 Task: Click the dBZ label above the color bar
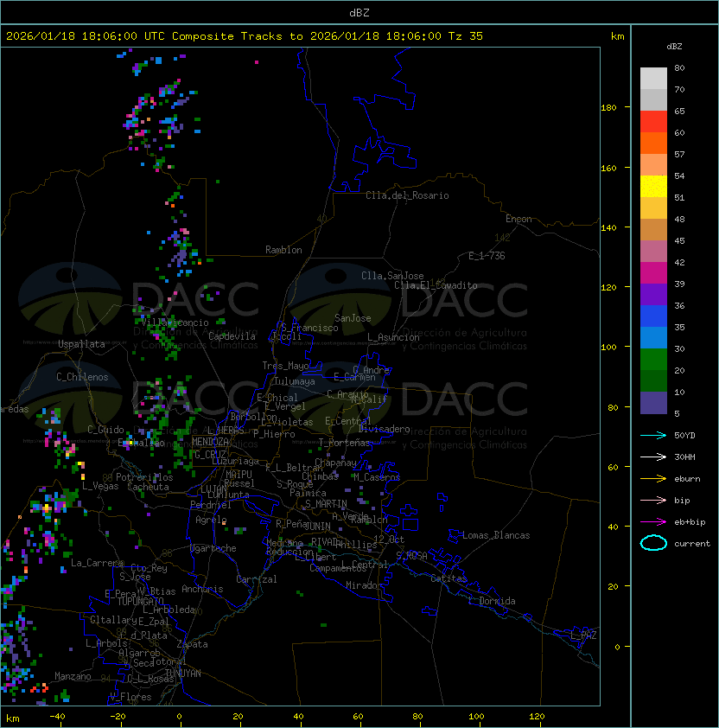674,47
